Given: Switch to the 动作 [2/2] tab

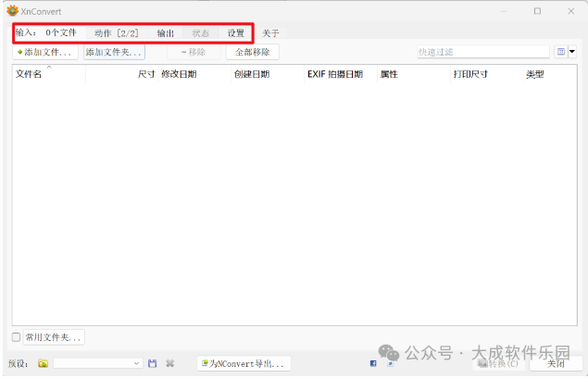Looking at the screenshot, I should click(116, 33).
